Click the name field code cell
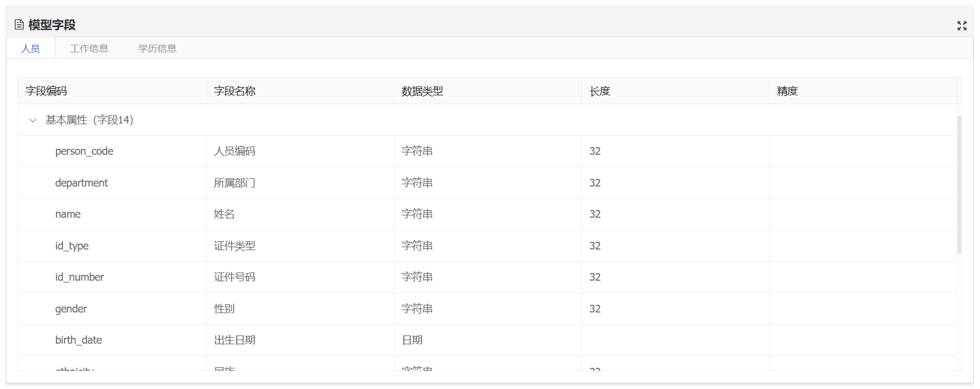Viewport: 980px width, 389px height. (68, 214)
